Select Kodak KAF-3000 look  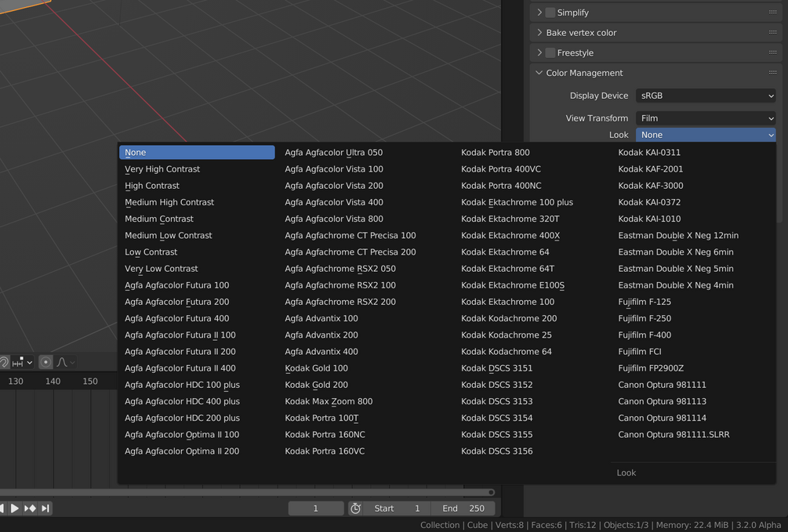pyautogui.click(x=650, y=186)
